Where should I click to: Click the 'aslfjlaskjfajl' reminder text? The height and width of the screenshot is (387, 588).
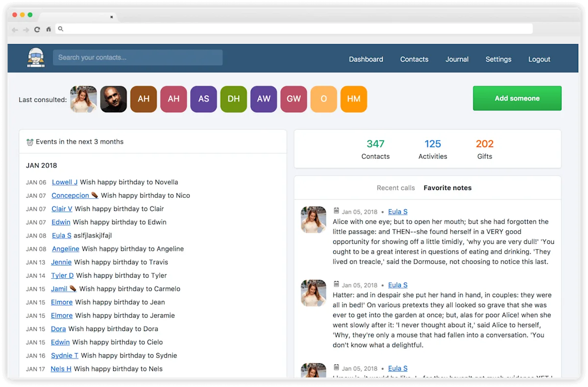click(93, 236)
